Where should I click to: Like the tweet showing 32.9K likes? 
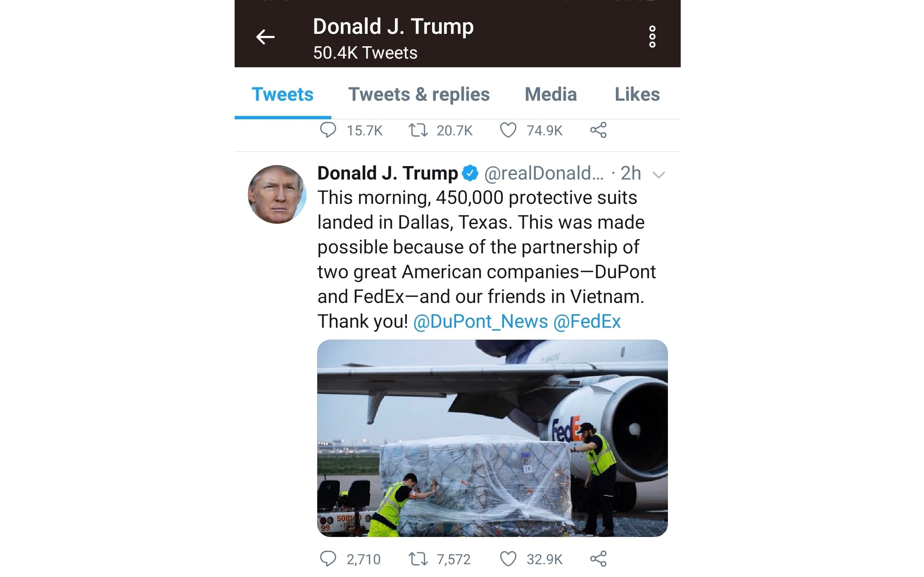click(508, 559)
